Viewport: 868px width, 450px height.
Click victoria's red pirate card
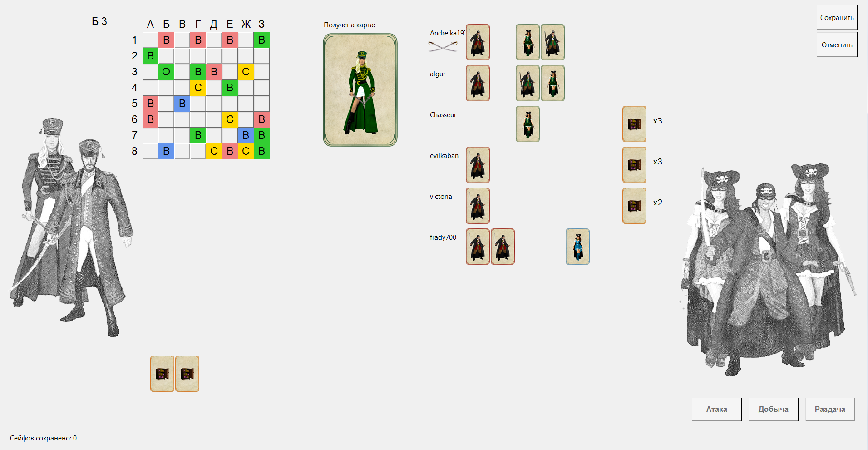[478, 206]
